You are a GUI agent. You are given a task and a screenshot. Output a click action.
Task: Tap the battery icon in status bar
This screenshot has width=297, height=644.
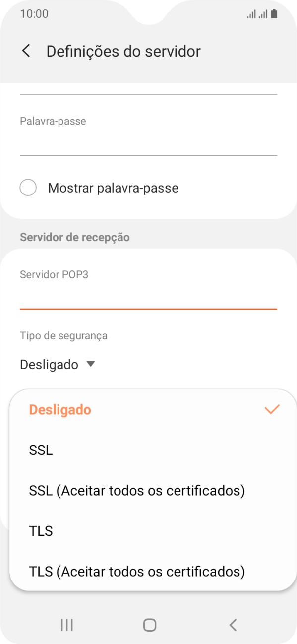point(273,13)
